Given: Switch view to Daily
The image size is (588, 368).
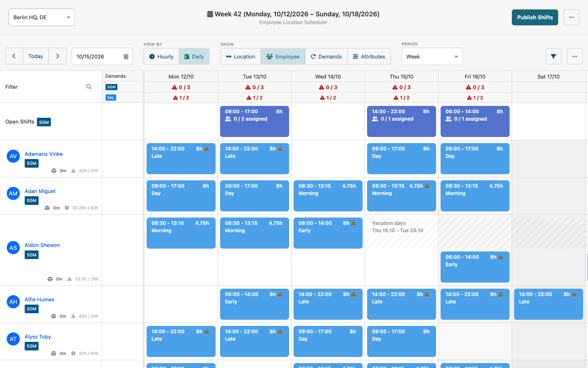Looking at the screenshot, I should click(x=194, y=56).
